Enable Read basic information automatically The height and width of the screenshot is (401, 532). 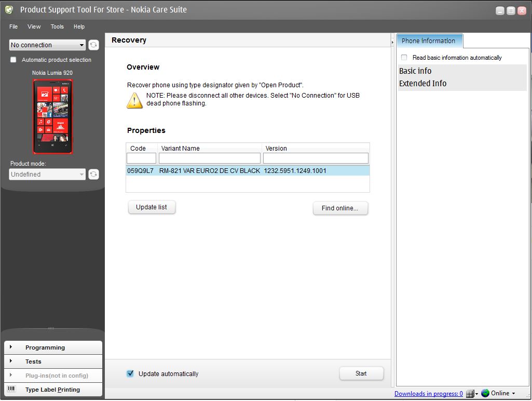click(x=404, y=57)
